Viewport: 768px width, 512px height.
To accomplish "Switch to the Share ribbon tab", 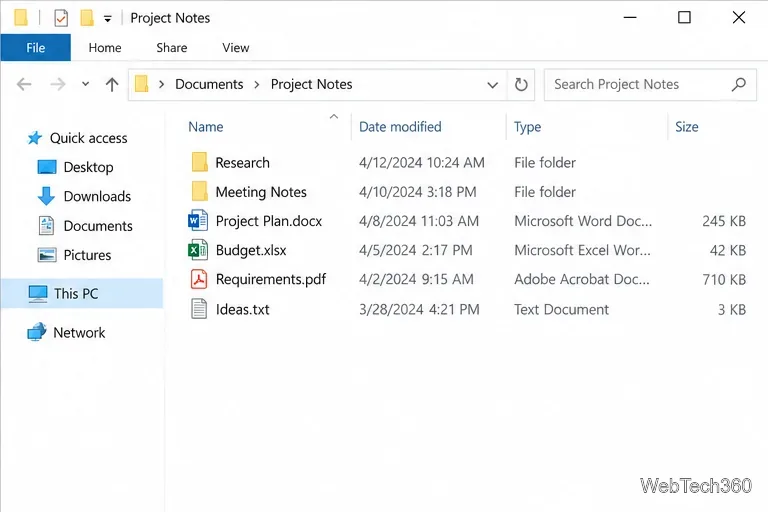I will pyautogui.click(x=171, y=48).
